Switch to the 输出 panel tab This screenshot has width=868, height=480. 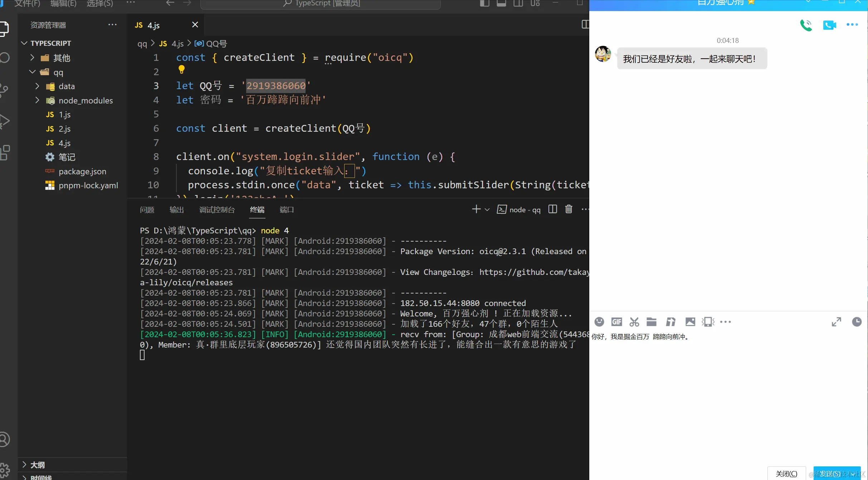point(176,210)
